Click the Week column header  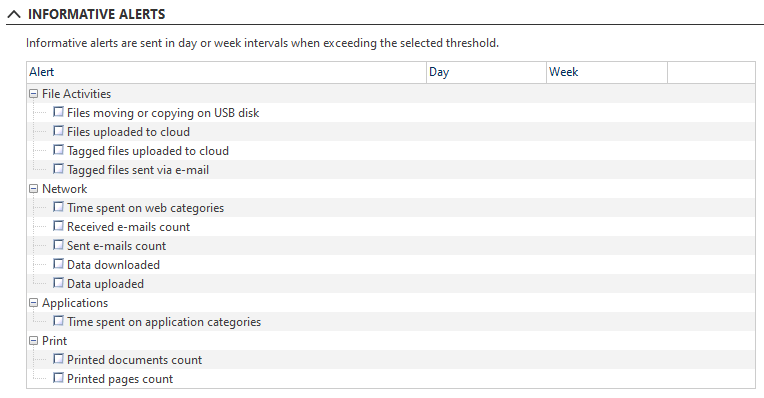tap(607, 72)
